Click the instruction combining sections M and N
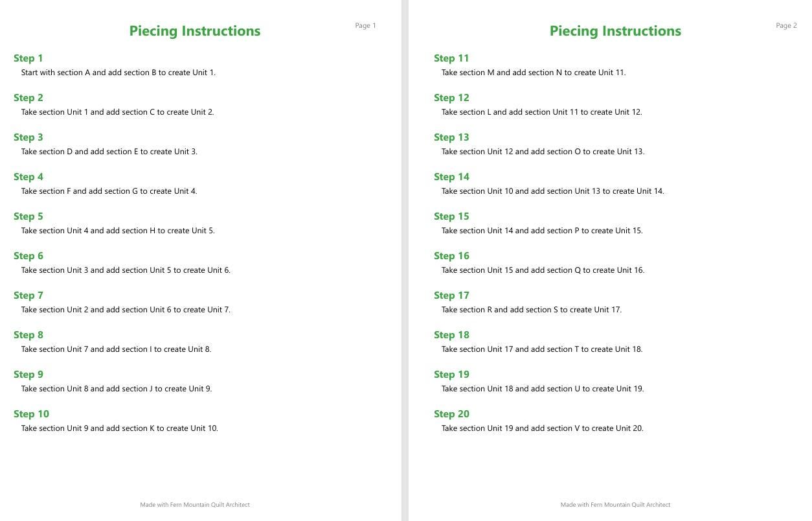 534,73
